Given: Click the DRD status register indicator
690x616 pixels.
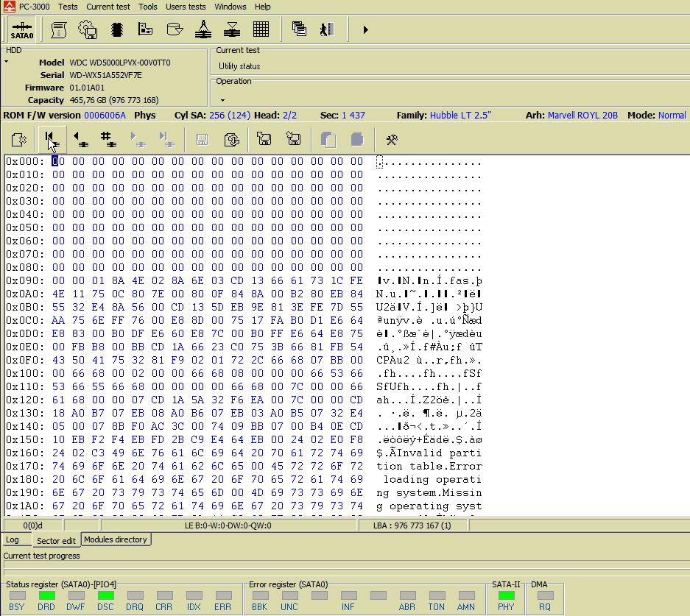Looking at the screenshot, I should click(x=46, y=596).
